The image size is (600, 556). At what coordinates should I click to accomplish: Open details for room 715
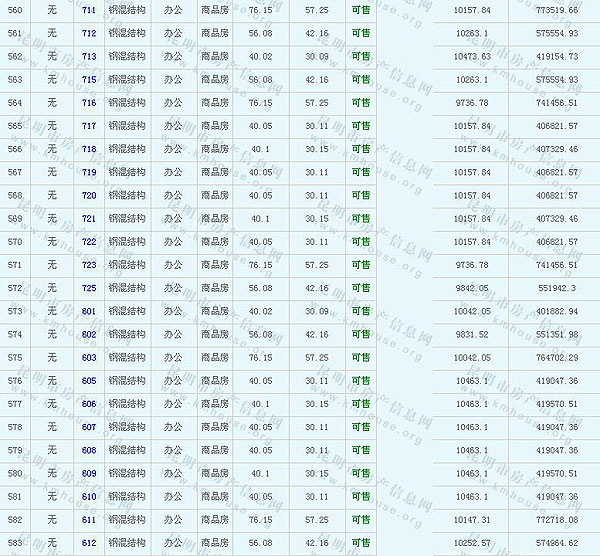(89, 79)
